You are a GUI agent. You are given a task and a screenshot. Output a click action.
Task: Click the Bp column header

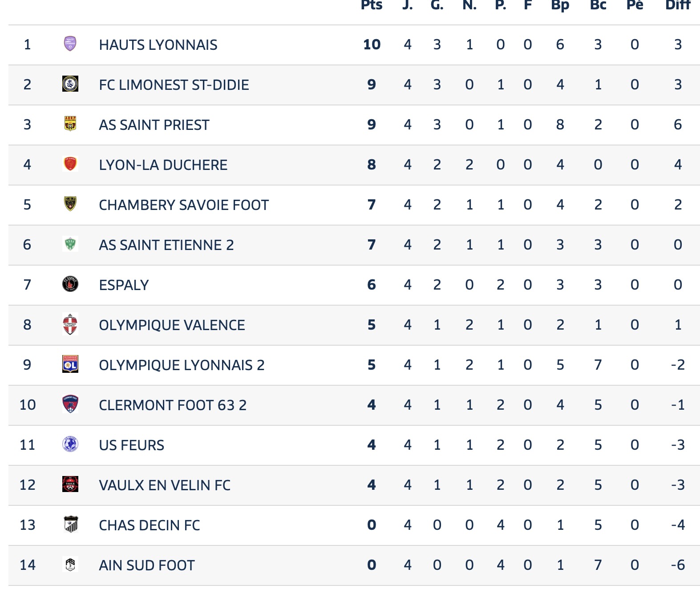(560, 5)
